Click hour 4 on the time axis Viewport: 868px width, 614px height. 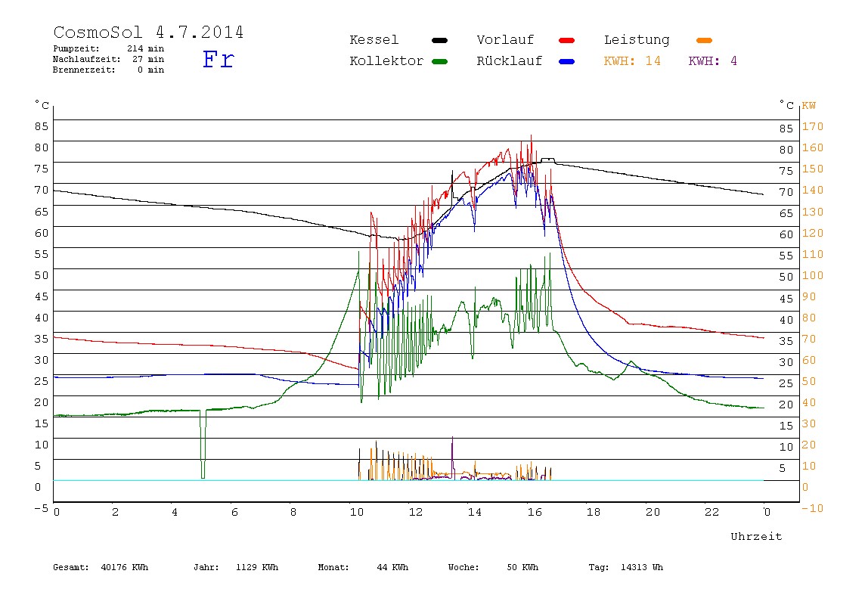[175, 512]
